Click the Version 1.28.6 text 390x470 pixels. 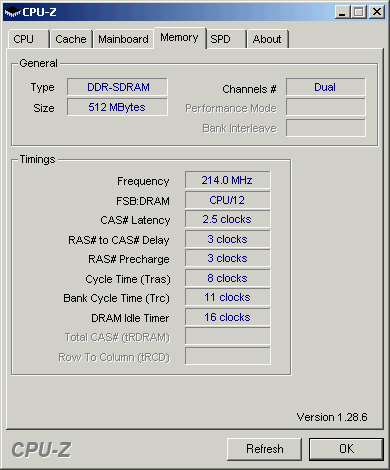click(332, 417)
